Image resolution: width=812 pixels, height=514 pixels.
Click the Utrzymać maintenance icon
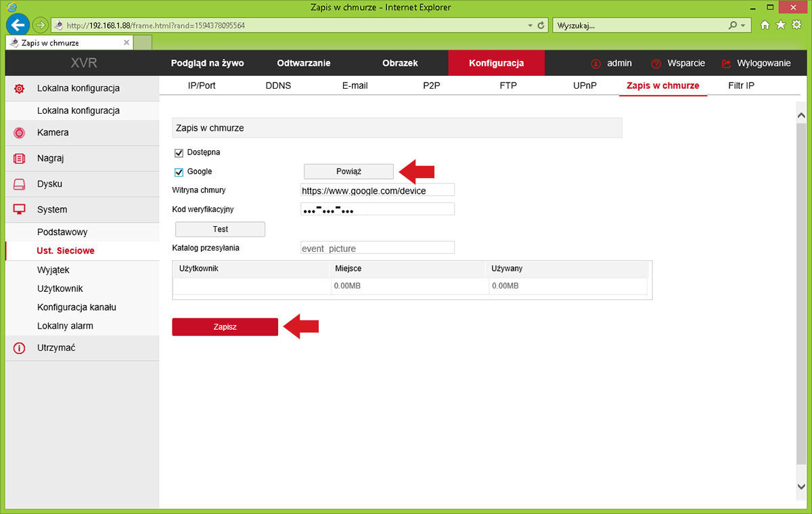click(x=20, y=348)
